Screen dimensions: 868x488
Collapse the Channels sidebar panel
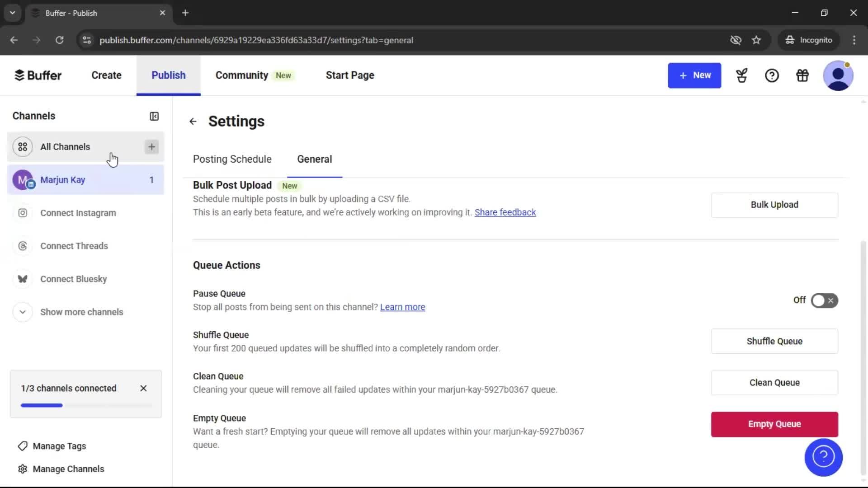click(x=154, y=116)
